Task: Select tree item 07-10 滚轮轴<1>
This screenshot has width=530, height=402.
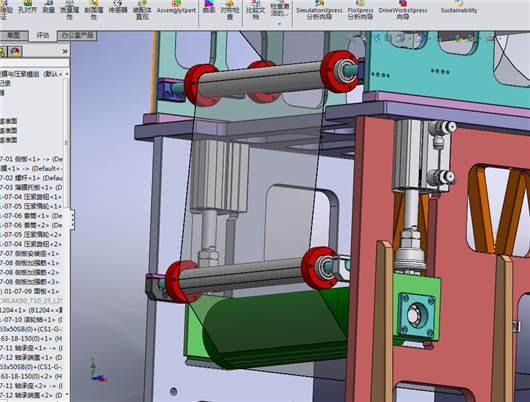Action: 31,320
